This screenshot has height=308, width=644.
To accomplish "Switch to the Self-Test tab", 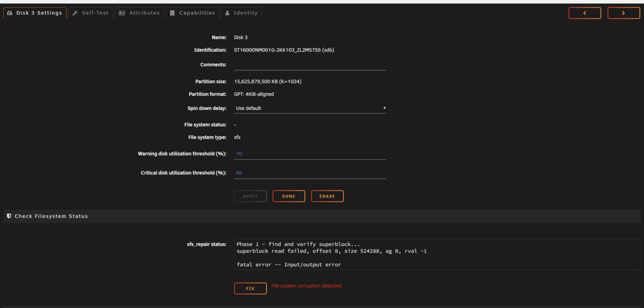I will coord(90,13).
